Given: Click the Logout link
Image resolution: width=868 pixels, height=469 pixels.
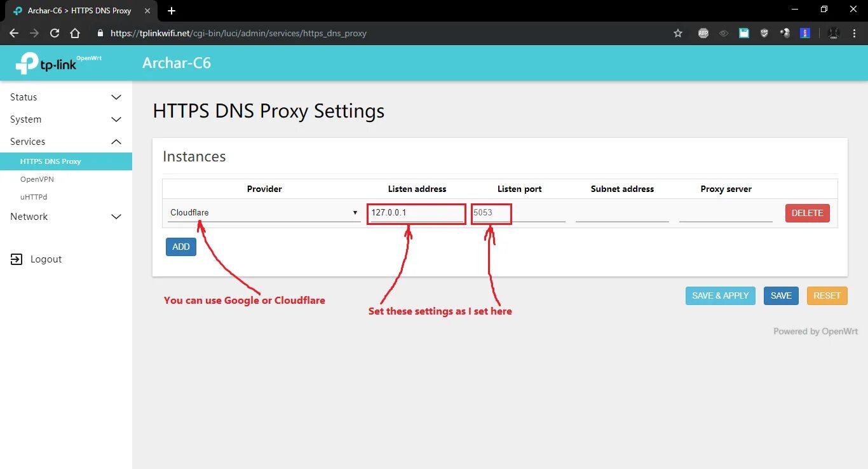Looking at the screenshot, I should coord(46,259).
